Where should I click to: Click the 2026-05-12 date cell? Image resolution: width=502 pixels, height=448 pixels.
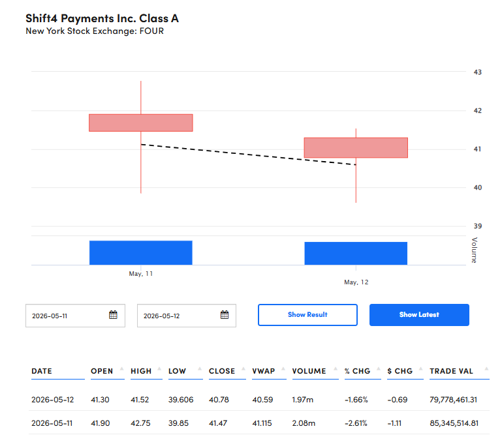(52, 400)
